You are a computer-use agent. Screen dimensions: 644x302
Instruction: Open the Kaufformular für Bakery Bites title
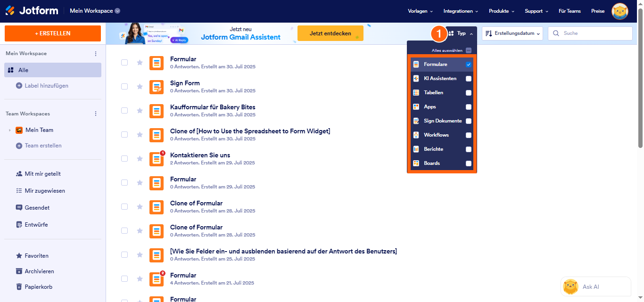click(213, 107)
